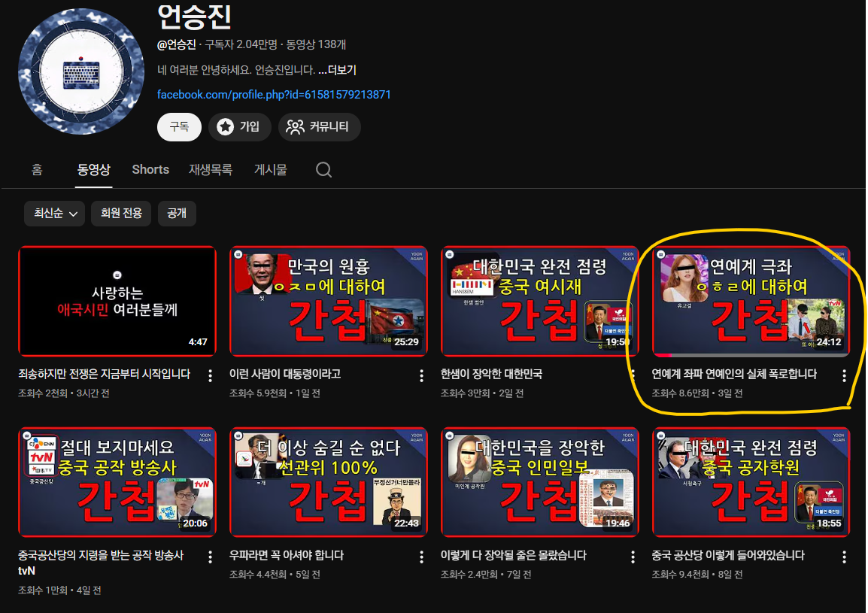Click the 조회수 2천회 • 3시간 전 text

pyautogui.click(x=64, y=393)
